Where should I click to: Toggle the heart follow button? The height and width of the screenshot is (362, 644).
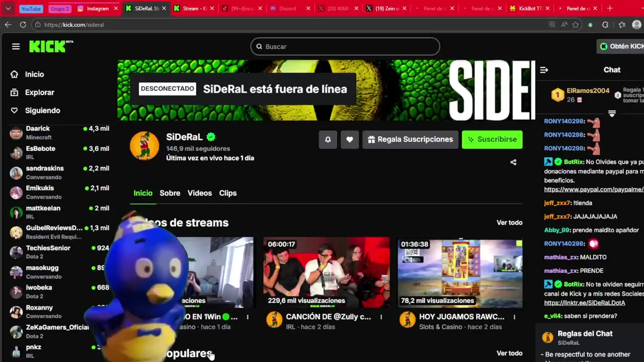350,139
